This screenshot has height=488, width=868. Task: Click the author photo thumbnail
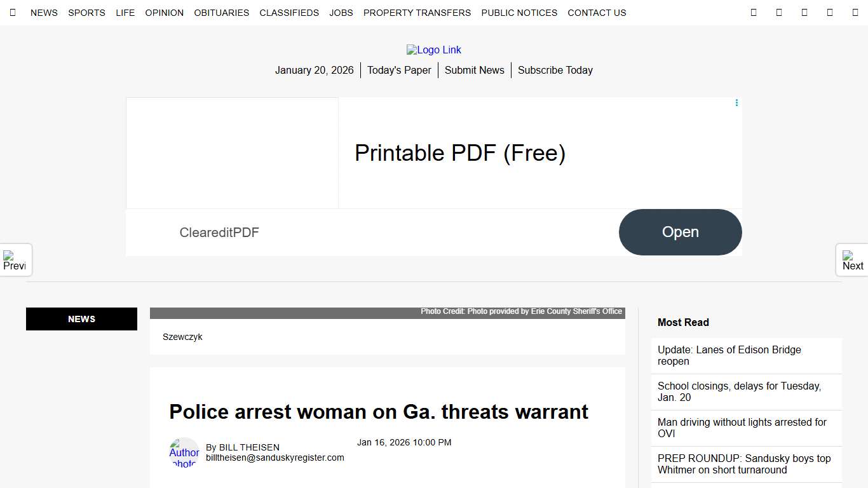pos(184,452)
